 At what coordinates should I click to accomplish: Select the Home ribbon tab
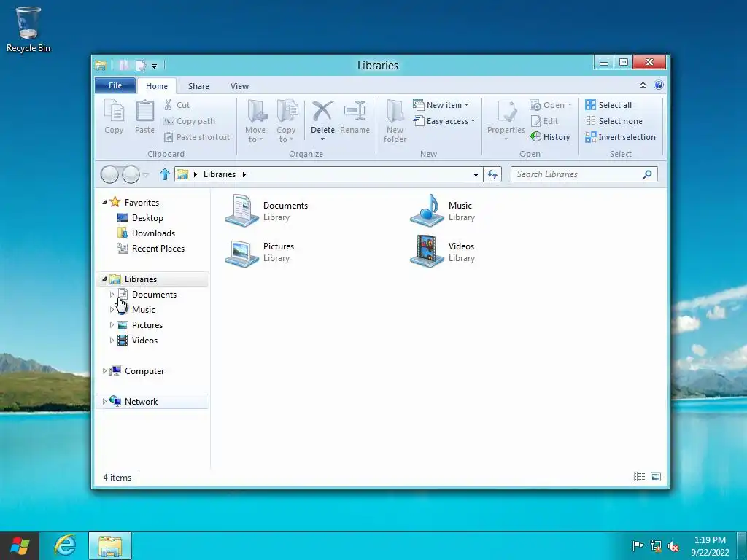coord(157,86)
